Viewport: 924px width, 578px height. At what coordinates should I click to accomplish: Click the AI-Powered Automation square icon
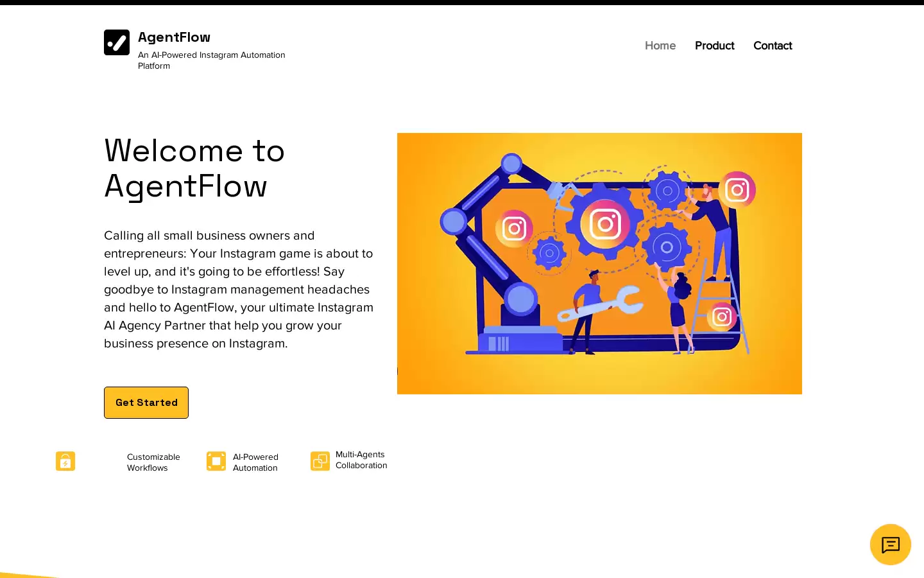click(216, 461)
